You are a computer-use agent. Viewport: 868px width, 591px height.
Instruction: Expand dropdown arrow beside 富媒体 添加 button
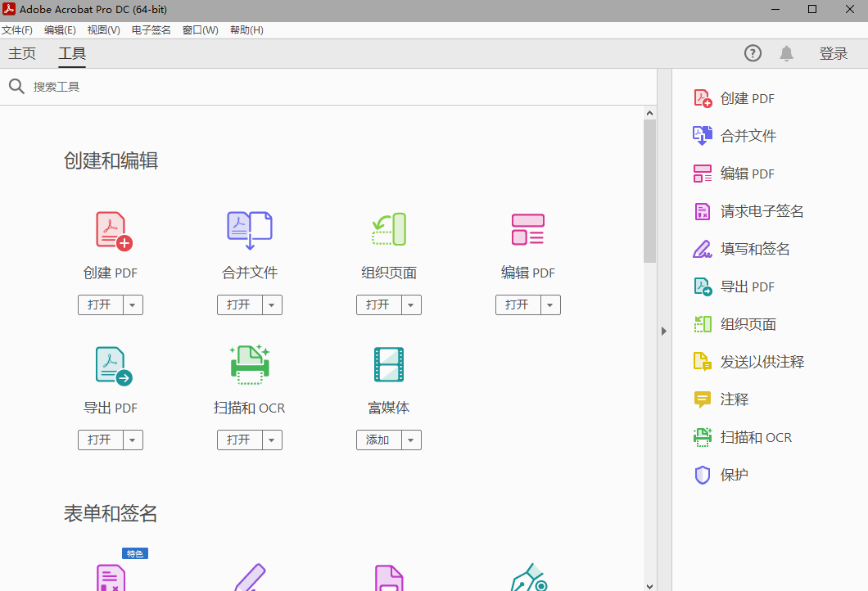(x=411, y=440)
